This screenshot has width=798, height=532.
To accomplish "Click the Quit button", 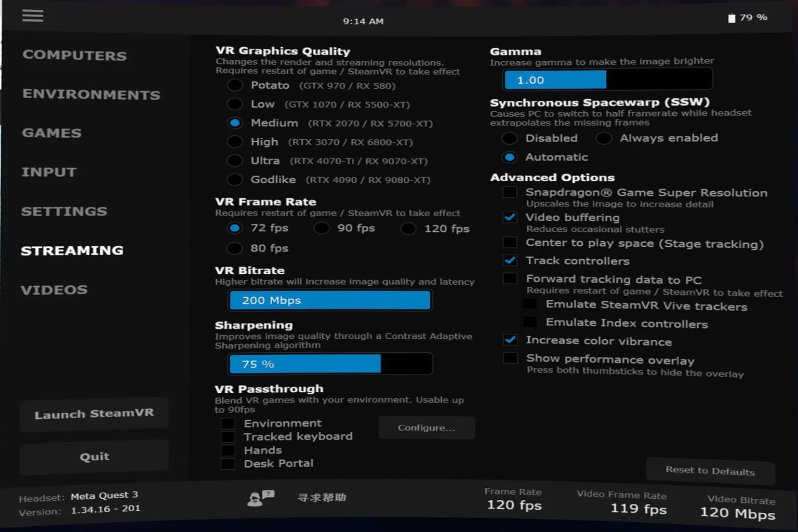I will [94, 457].
